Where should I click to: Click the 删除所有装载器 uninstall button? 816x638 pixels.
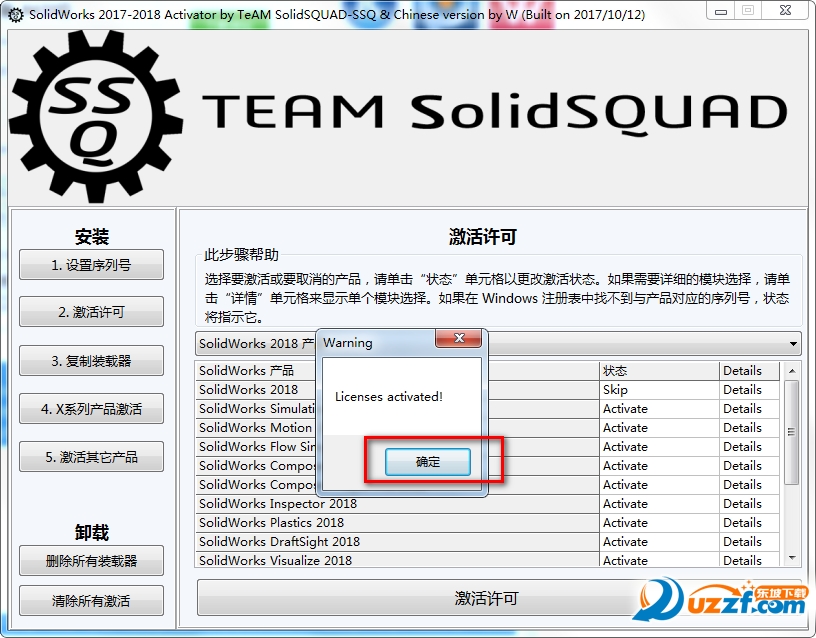pos(91,561)
